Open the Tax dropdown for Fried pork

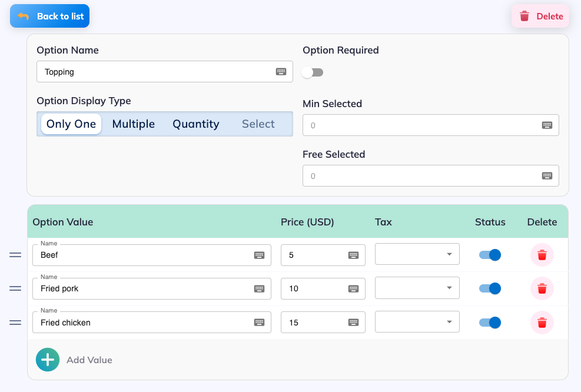click(x=417, y=288)
